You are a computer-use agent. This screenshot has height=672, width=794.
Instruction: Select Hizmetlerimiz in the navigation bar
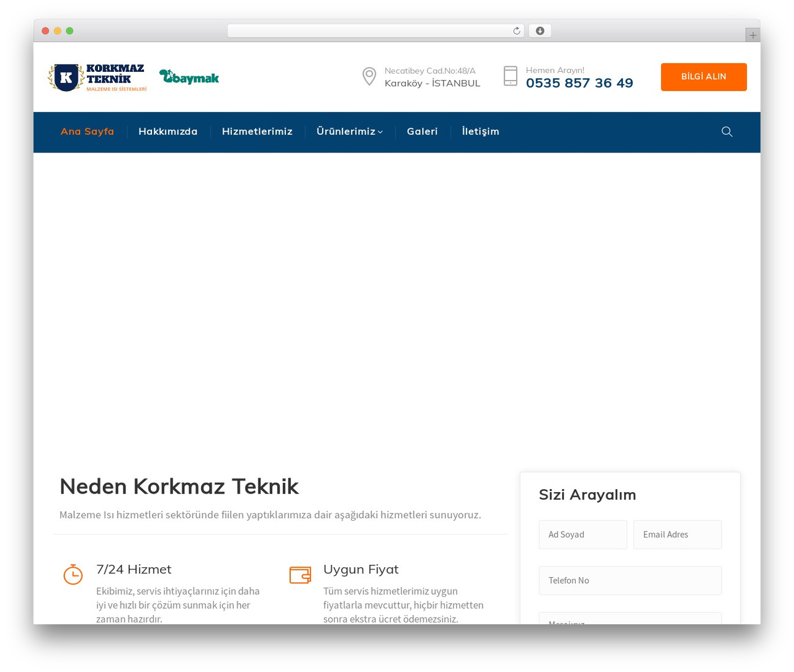coord(257,131)
